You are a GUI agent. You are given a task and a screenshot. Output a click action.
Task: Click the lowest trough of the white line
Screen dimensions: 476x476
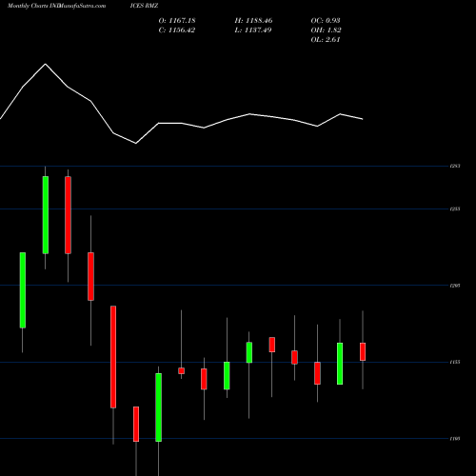point(136,144)
